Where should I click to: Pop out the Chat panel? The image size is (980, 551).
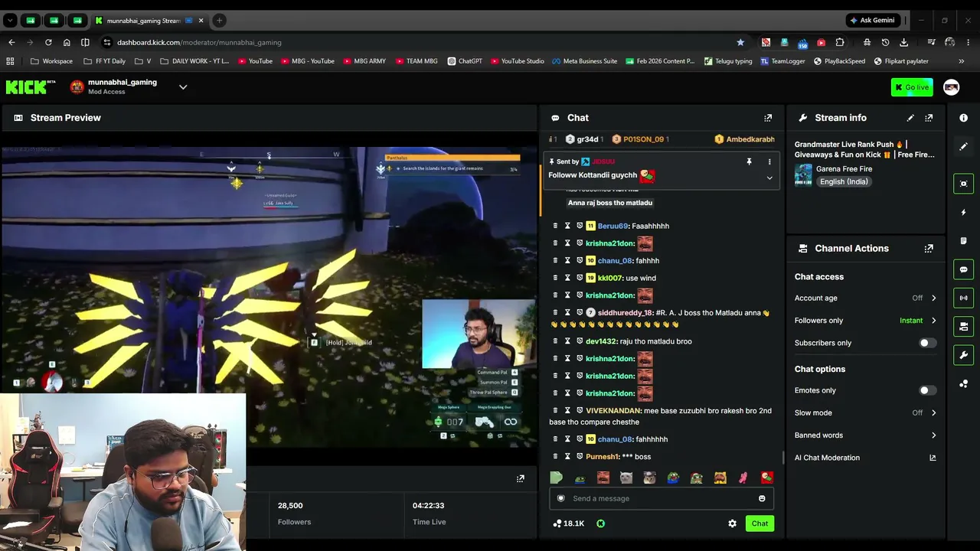pyautogui.click(x=768, y=118)
